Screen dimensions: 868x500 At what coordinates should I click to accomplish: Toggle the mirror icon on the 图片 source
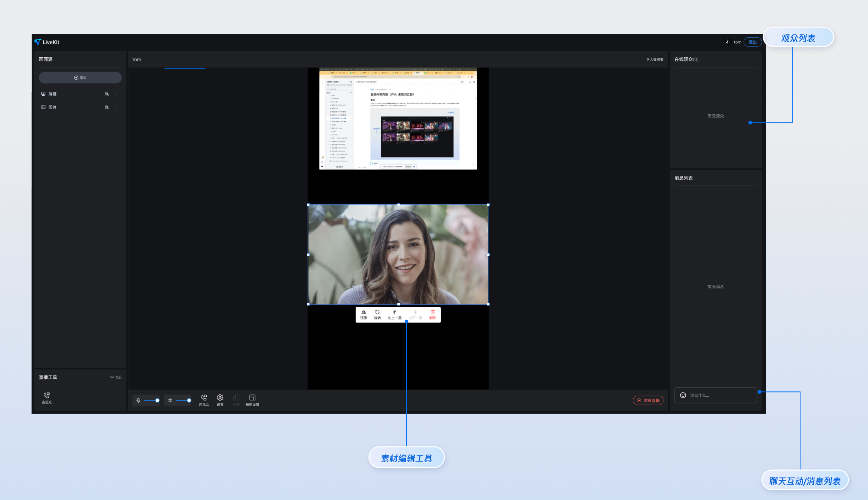tap(107, 107)
